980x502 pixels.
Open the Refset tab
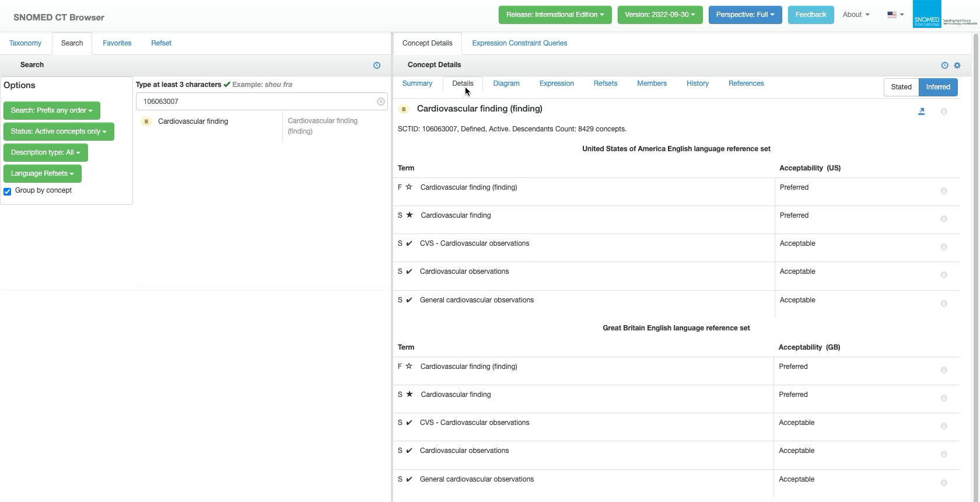coord(161,43)
